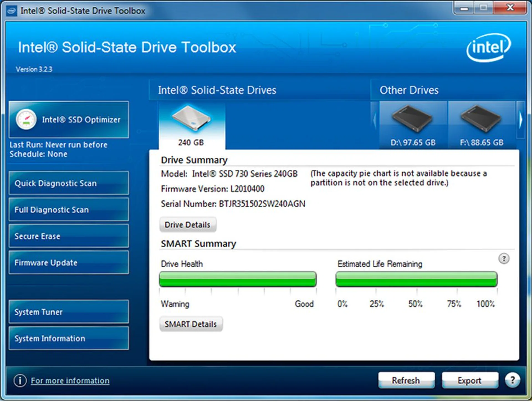Click the Estimated Life Remaining progress bar
The image size is (532, 402).
coord(416,279)
